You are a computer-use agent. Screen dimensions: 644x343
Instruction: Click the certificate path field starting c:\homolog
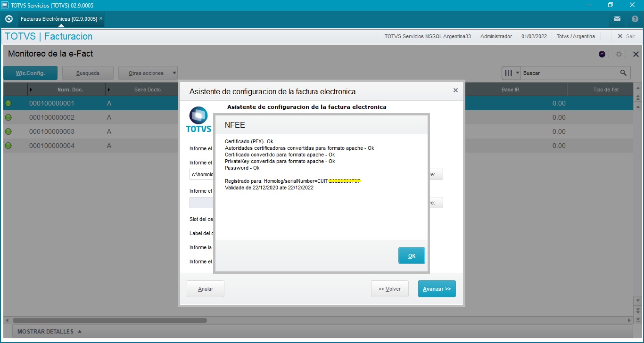pyautogui.click(x=202, y=174)
